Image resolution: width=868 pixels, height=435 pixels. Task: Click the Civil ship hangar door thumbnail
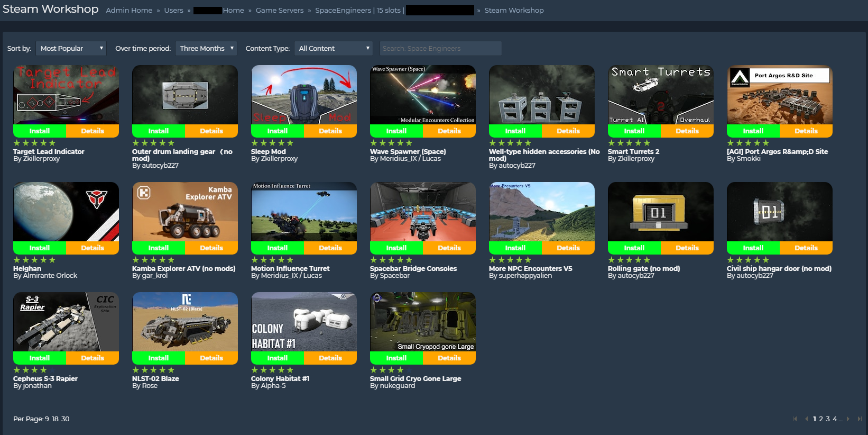click(780, 212)
